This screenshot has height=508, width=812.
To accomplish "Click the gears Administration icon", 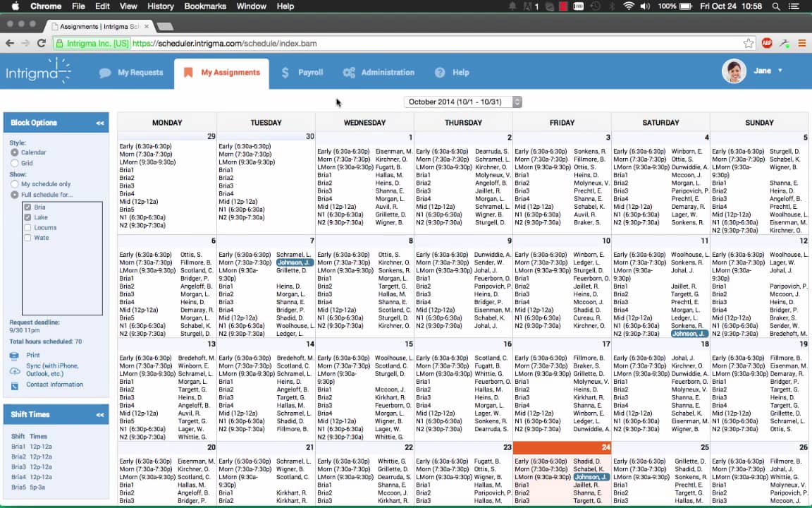I will [349, 73].
